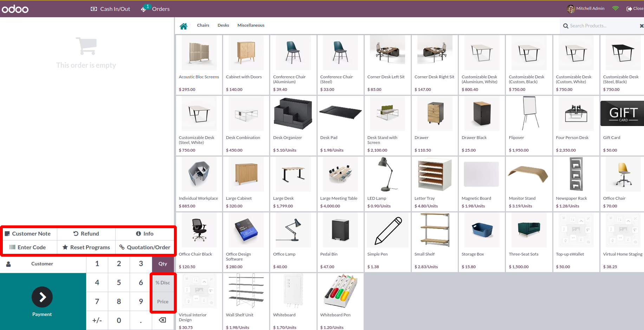This screenshot has width=644, height=330.
Task: Add Simple Pen to the order
Action: click(388, 242)
